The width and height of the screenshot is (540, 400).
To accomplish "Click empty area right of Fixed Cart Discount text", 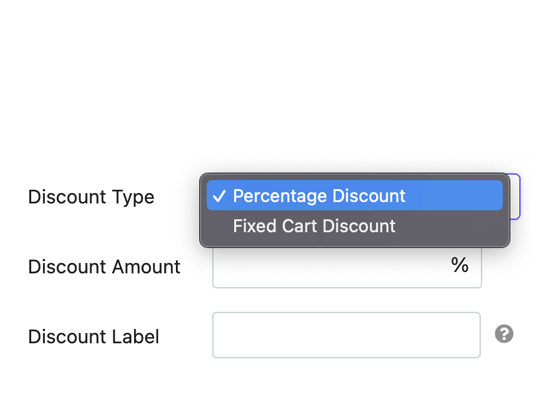I will tap(448, 226).
